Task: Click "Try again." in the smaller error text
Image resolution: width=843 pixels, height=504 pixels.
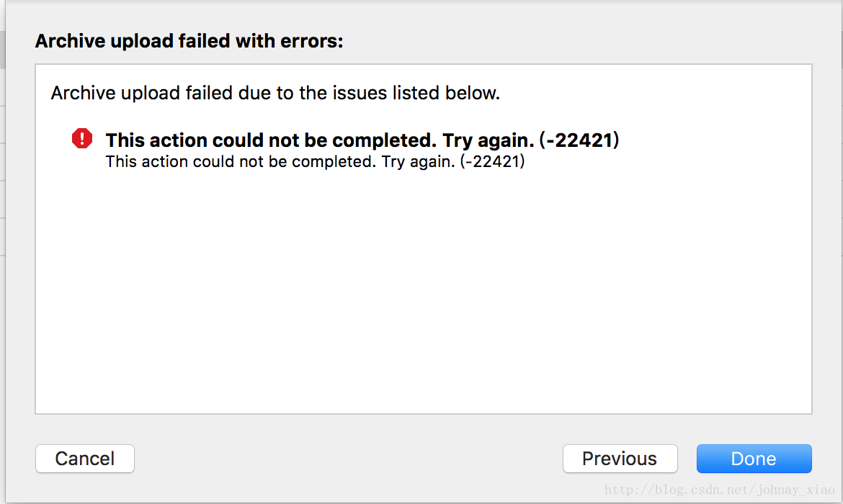Action: pos(419,162)
